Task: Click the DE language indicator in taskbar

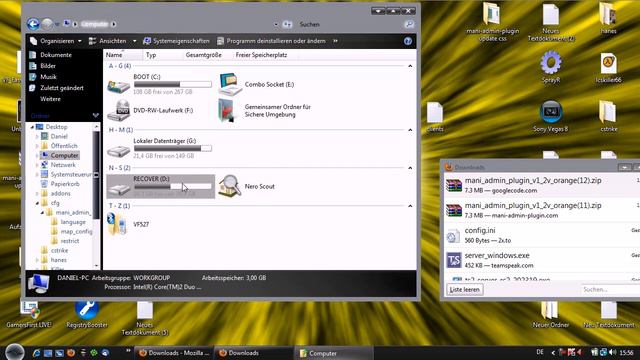Action: coord(540,352)
